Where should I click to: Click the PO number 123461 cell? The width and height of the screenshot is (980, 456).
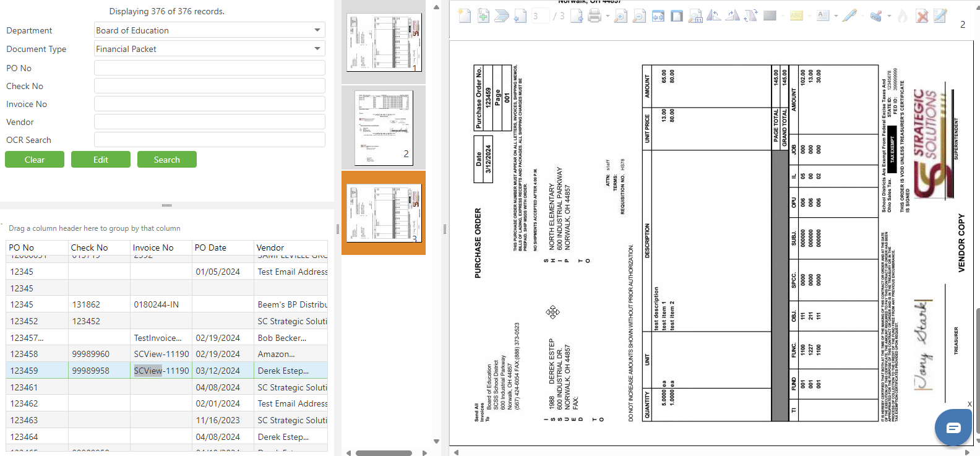pyautogui.click(x=37, y=387)
